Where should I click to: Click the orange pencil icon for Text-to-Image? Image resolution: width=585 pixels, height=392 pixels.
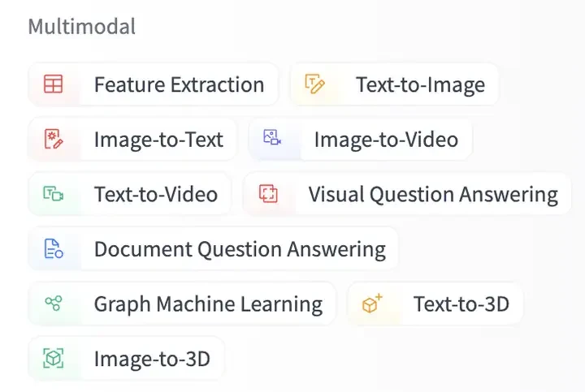pyautogui.click(x=315, y=84)
